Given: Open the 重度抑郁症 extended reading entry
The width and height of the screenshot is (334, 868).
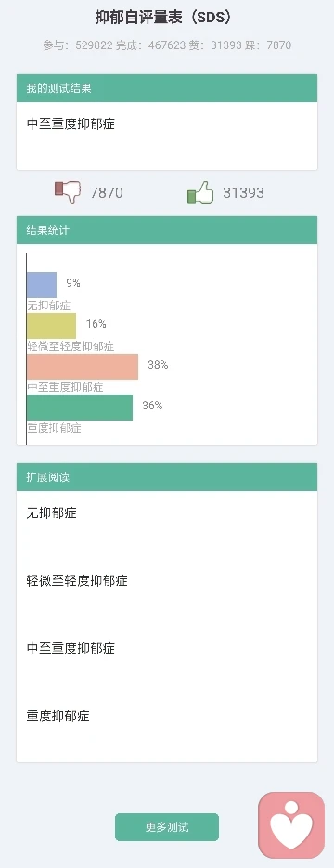Looking at the screenshot, I should point(58,717).
